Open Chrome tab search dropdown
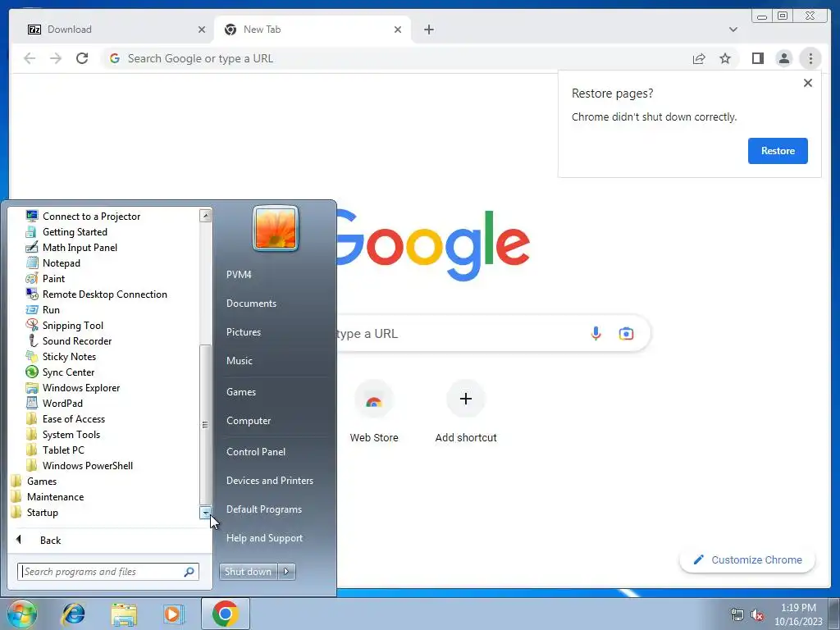Image resolution: width=840 pixels, height=630 pixels. 733,30
